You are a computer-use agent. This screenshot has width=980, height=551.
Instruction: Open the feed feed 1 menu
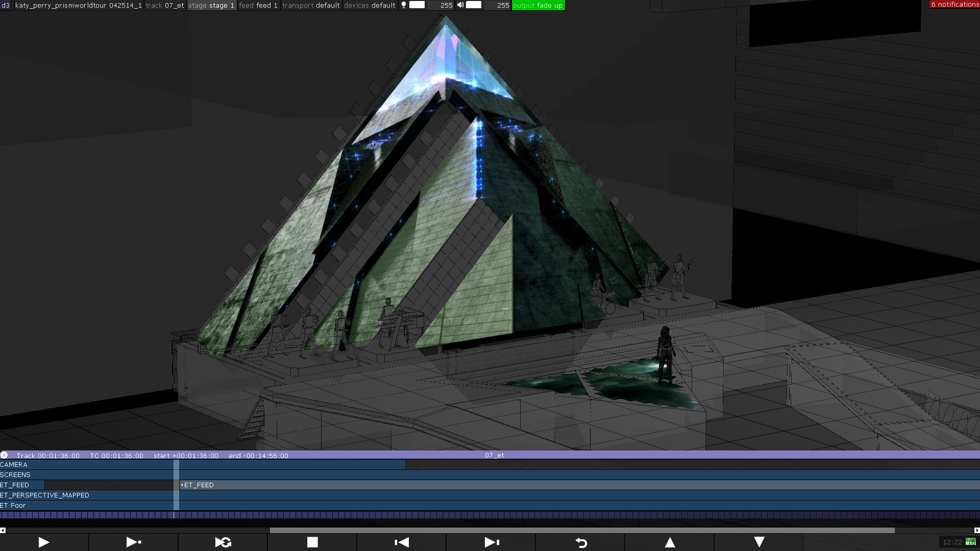tap(258, 5)
